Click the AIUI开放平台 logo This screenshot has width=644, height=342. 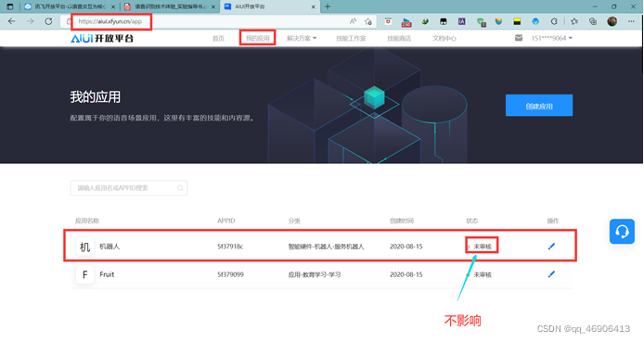[x=102, y=38]
